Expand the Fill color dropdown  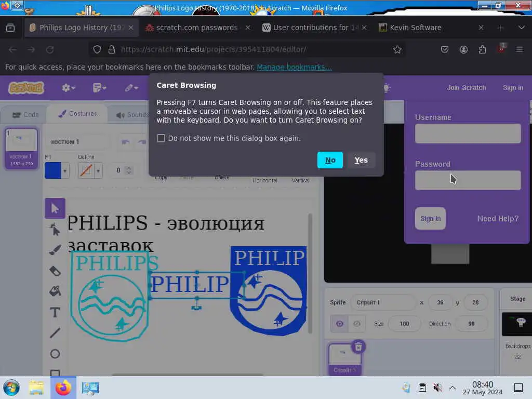click(65, 170)
